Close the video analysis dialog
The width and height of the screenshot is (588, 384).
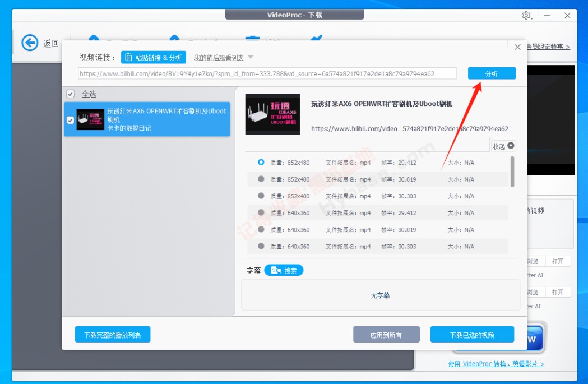[517, 47]
